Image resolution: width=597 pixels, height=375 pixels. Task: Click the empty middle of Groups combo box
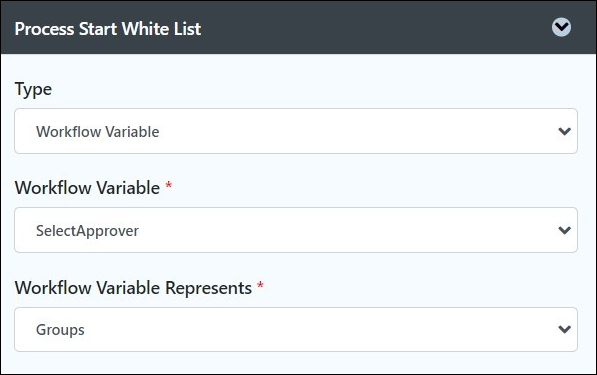point(316,329)
